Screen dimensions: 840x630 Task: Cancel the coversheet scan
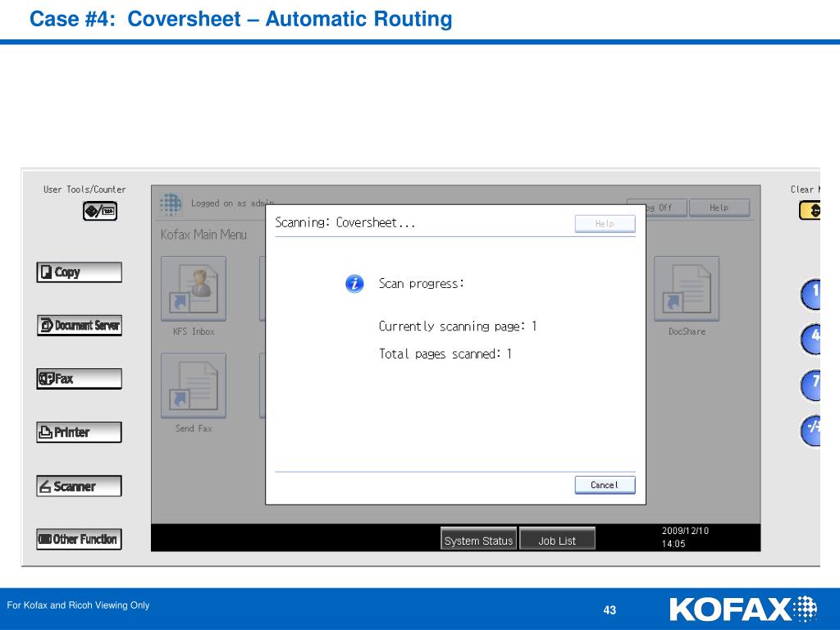click(605, 485)
